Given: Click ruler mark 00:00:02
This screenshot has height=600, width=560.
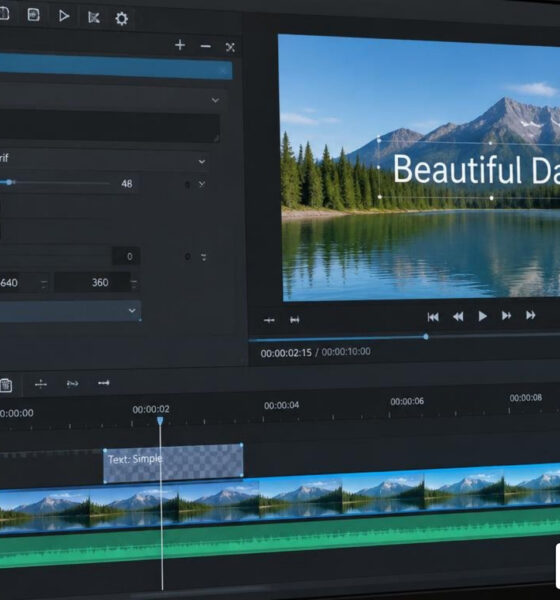Looking at the screenshot, I should 151,409.
